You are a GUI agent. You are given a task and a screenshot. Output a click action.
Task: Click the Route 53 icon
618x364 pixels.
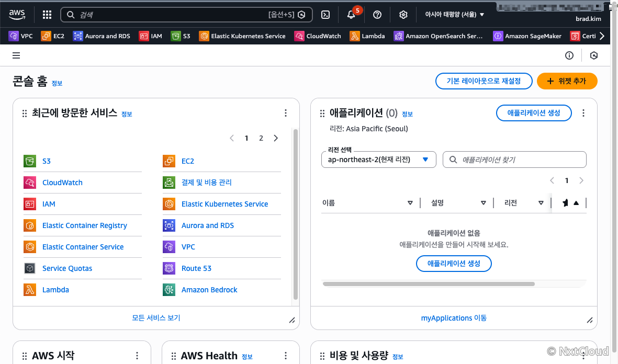pyautogui.click(x=169, y=268)
